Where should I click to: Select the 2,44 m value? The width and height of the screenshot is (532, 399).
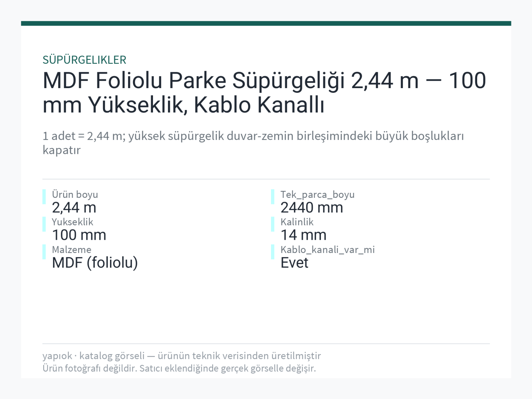74,207
